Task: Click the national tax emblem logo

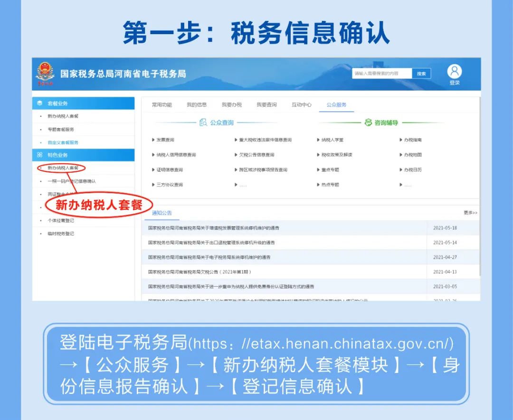Action: [x=45, y=73]
